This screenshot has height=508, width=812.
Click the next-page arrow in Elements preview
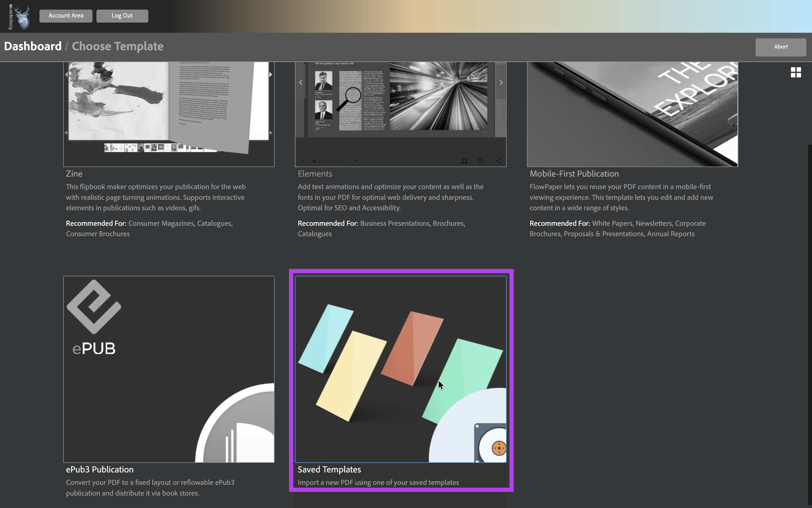point(501,82)
